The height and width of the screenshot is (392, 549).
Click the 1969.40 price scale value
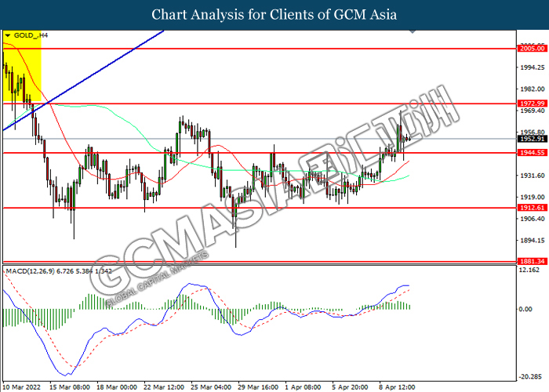(533, 111)
